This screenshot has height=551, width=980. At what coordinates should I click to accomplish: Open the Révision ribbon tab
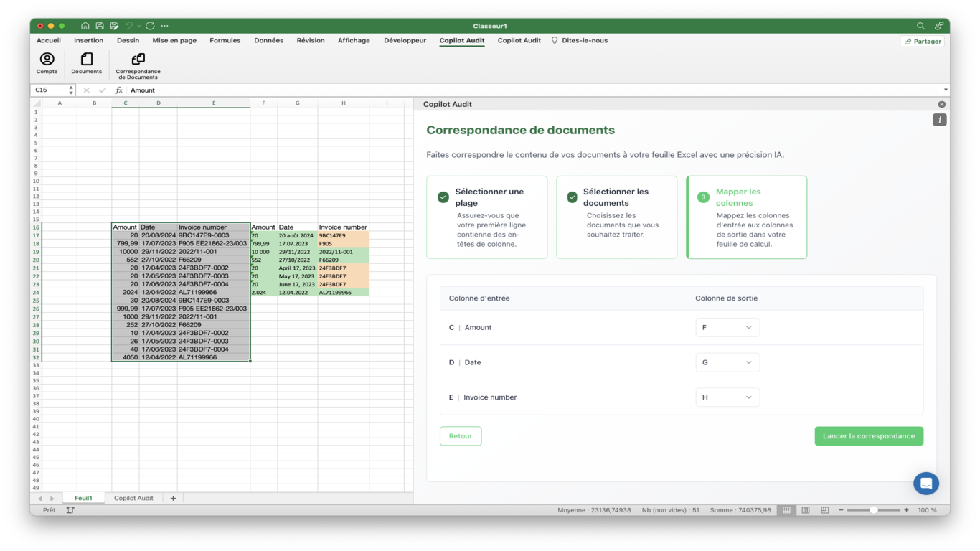click(311, 41)
